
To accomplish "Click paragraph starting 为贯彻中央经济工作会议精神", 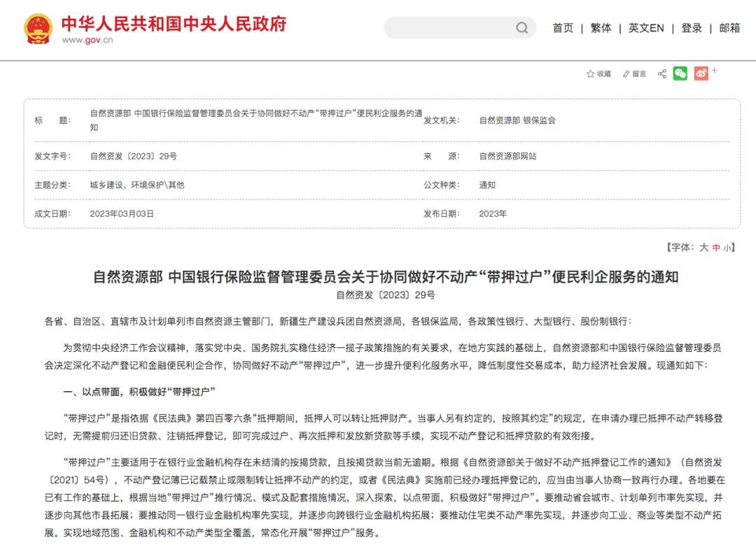I will tap(384, 357).
